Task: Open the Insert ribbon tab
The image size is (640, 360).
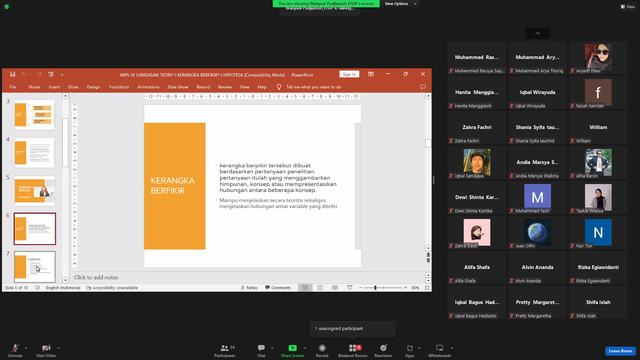Action: click(54, 87)
